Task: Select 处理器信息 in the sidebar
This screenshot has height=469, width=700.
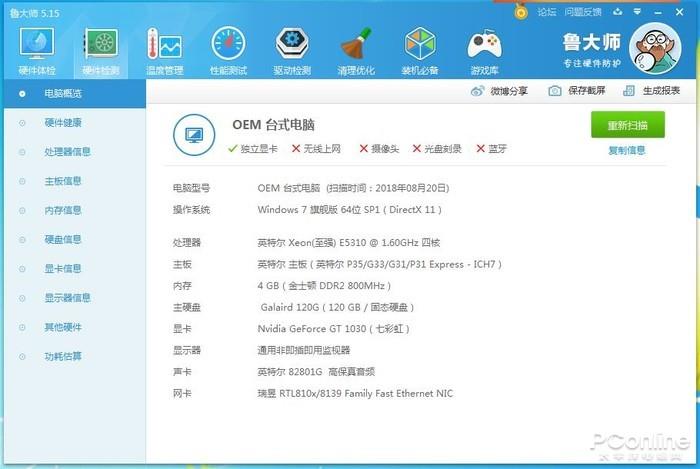Action: (x=68, y=152)
